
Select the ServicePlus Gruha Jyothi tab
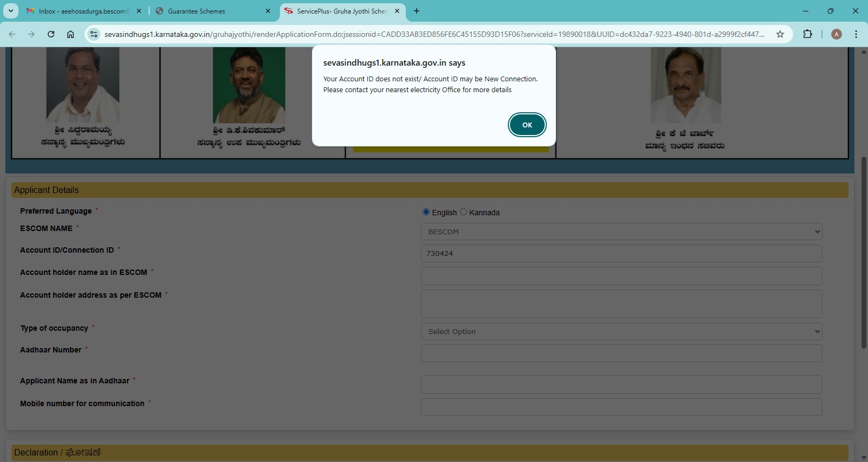342,11
